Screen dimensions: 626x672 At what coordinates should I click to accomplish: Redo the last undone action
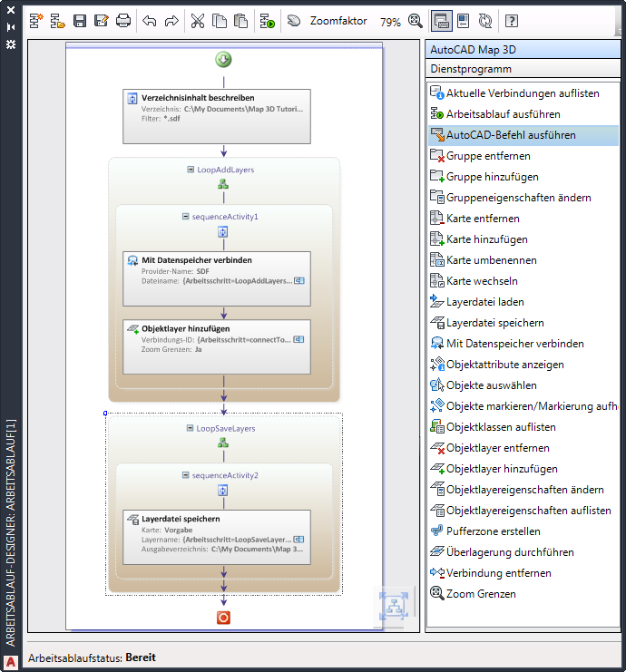171,21
